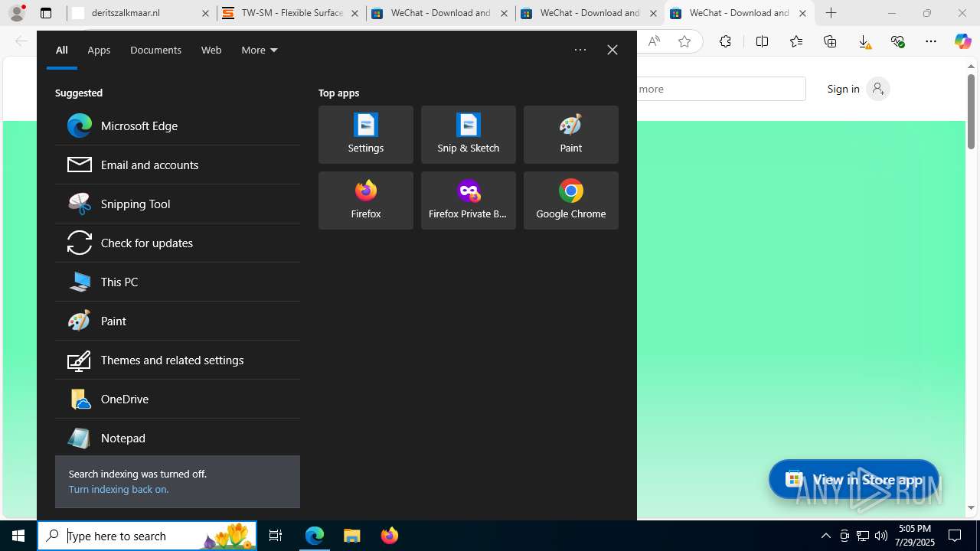
Task: Open Edge Collections panel
Action: (x=830, y=41)
